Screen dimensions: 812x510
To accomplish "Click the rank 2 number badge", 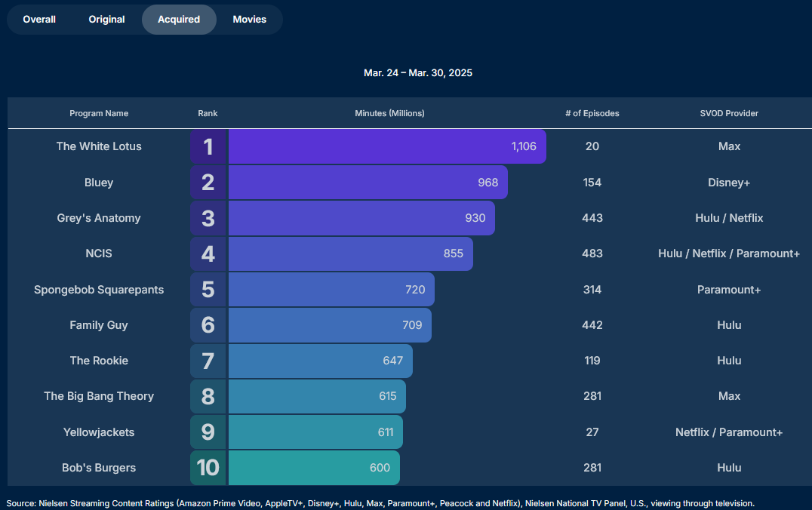I will [208, 183].
